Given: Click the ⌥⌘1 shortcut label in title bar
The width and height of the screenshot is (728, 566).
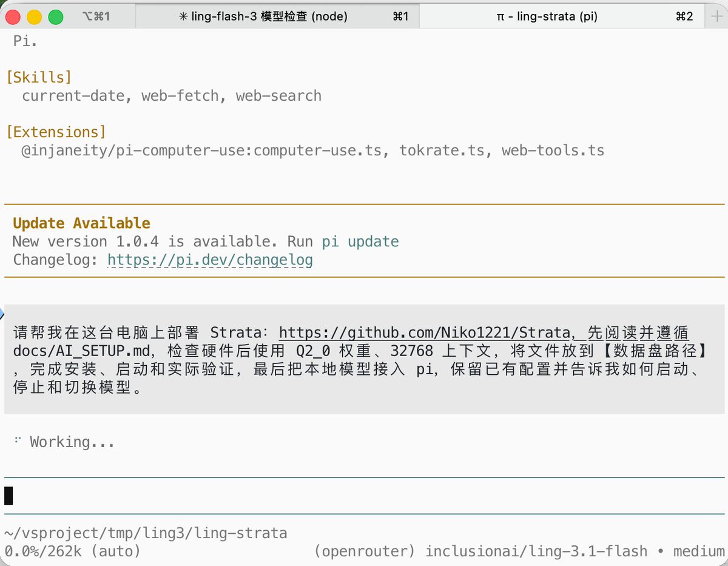Looking at the screenshot, I should [x=96, y=17].
